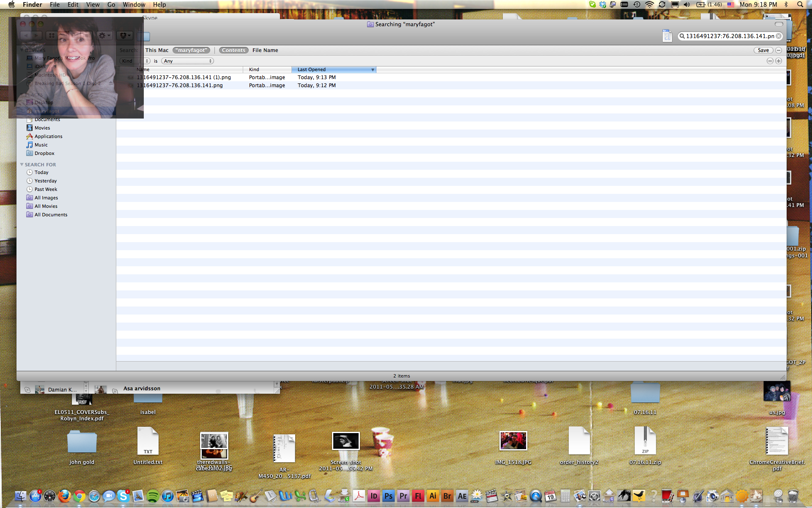The height and width of the screenshot is (508, 812).
Task: Launch Google Chrome from the Dock
Action: pos(79,496)
